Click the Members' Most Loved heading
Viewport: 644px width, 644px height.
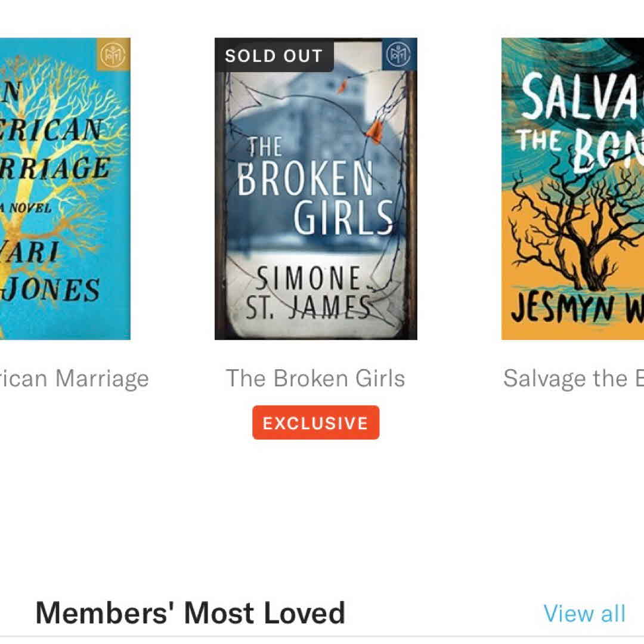click(190, 613)
